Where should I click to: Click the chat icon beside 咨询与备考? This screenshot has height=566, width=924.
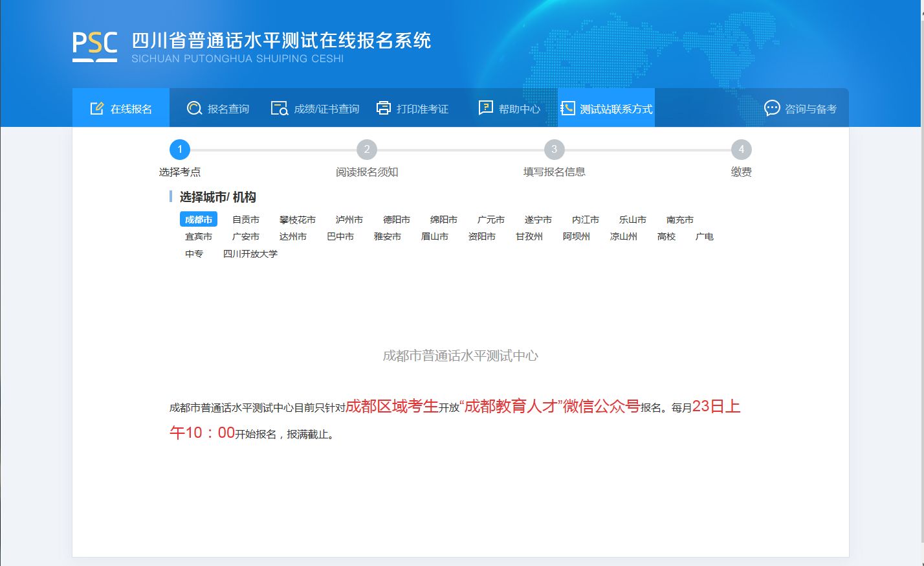771,108
